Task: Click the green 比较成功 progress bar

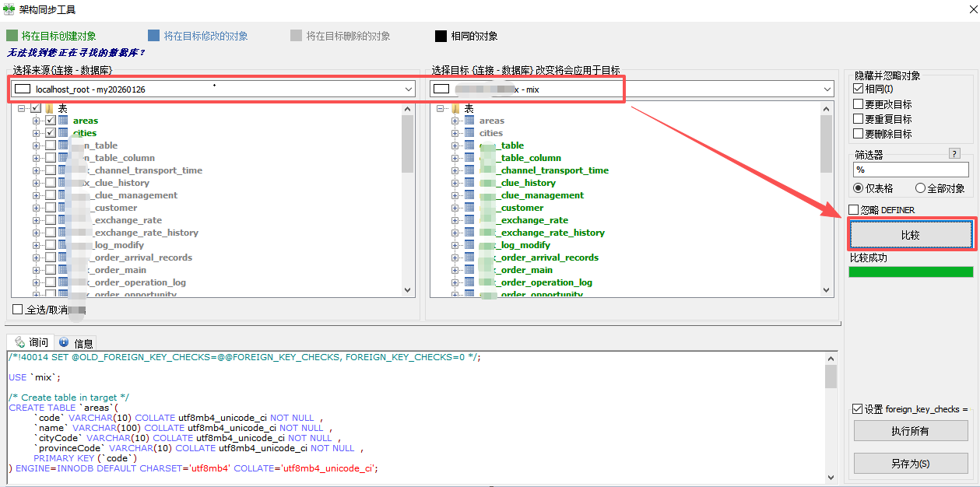Action: [x=911, y=272]
